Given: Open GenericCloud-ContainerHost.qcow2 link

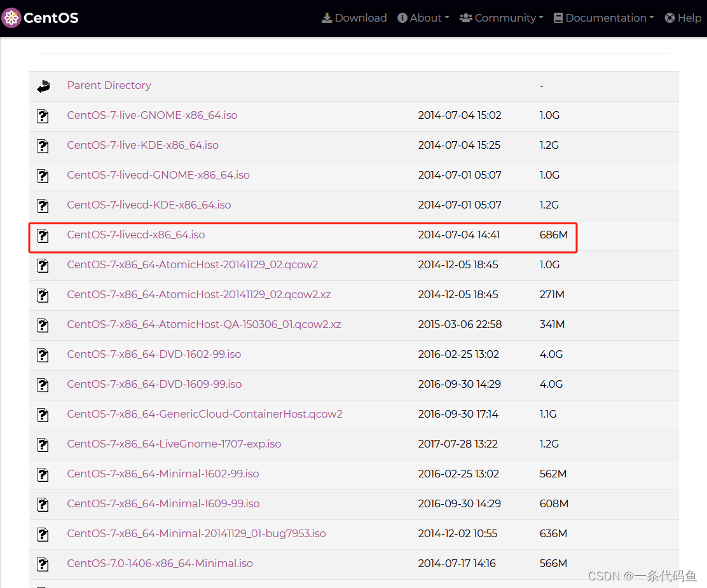Looking at the screenshot, I should point(205,414).
